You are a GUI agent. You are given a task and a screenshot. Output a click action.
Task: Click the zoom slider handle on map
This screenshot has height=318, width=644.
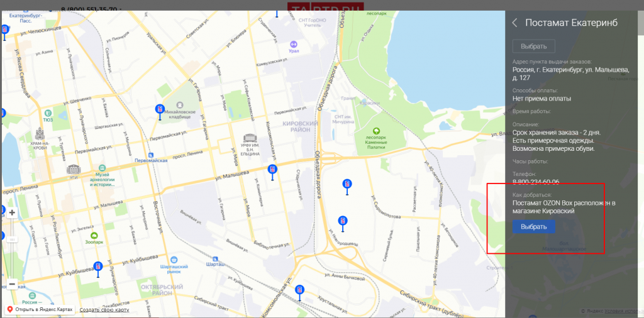click(12, 239)
